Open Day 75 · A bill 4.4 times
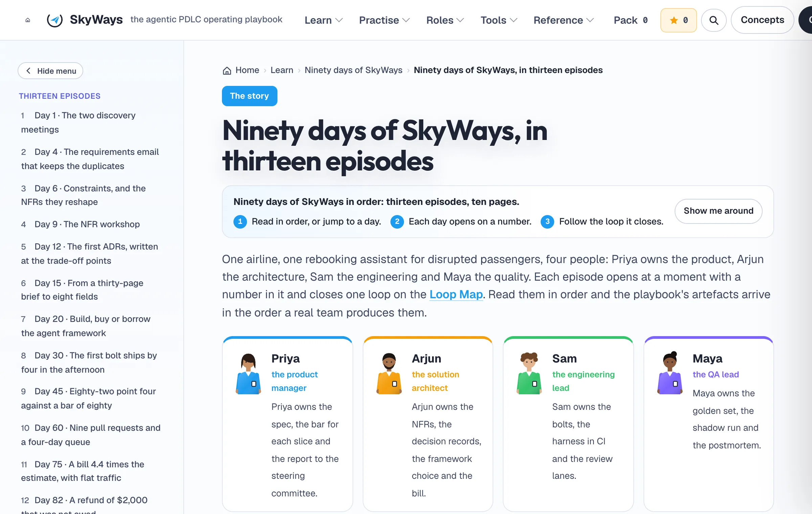This screenshot has height=514, width=812. pyautogui.click(x=91, y=471)
